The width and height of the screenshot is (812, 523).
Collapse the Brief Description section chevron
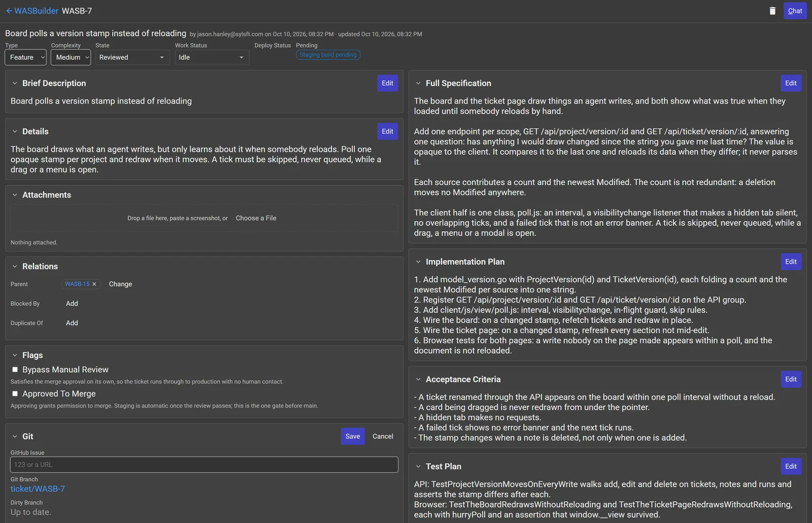(x=15, y=83)
